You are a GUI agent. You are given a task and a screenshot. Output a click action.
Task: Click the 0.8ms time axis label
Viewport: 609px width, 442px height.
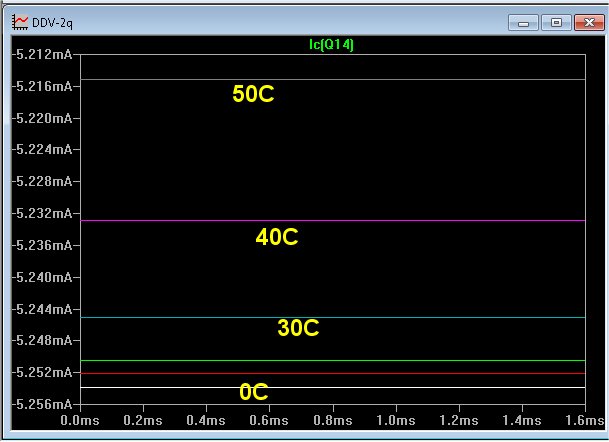tap(333, 420)
